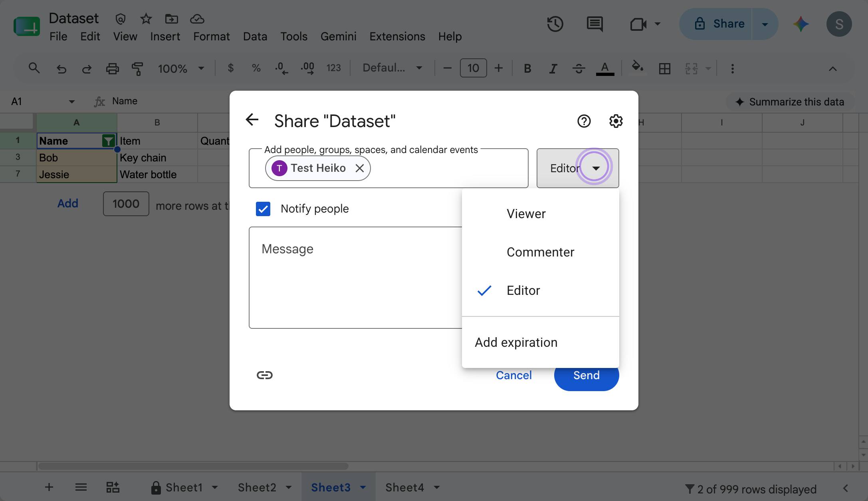Decrease decimal places
Screen dimensions: 868x501
point(281,68)
